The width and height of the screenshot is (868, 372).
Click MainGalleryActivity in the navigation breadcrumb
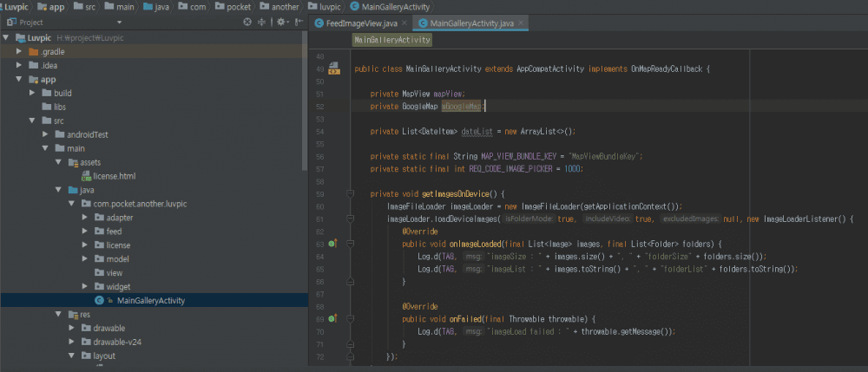click(392, 7)
